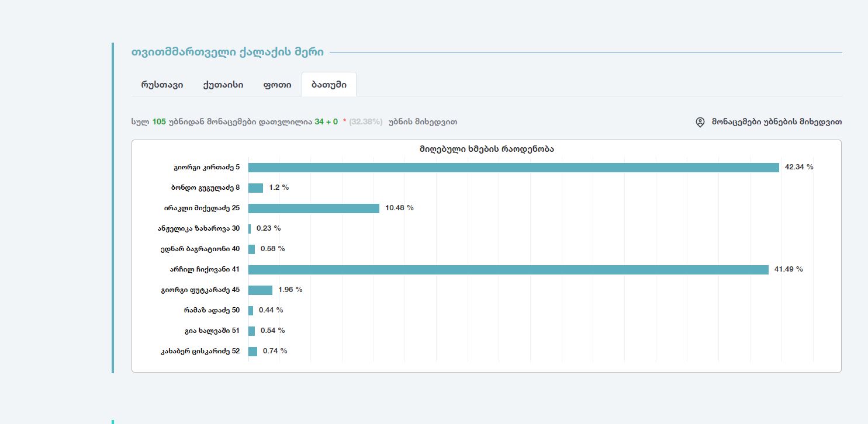Click the 0.54 % value label
Image resolution: width=868 pixels, height=424 pixels.
coord(273,331)
